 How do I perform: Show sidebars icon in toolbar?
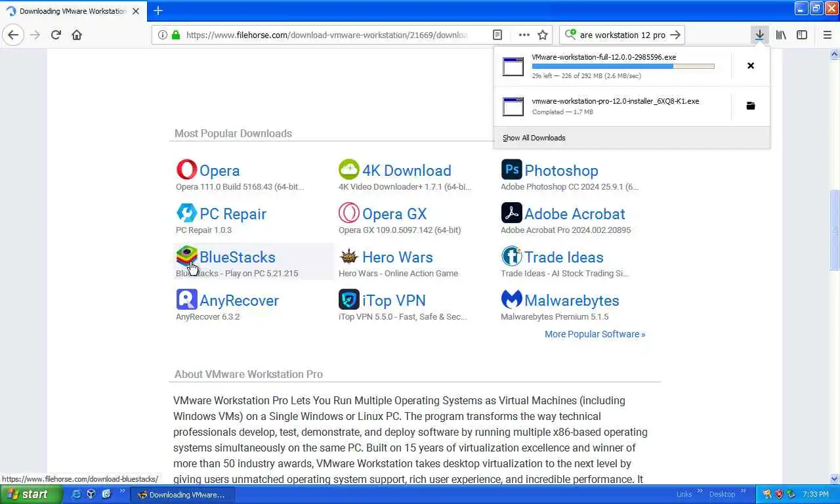[802, 35]
